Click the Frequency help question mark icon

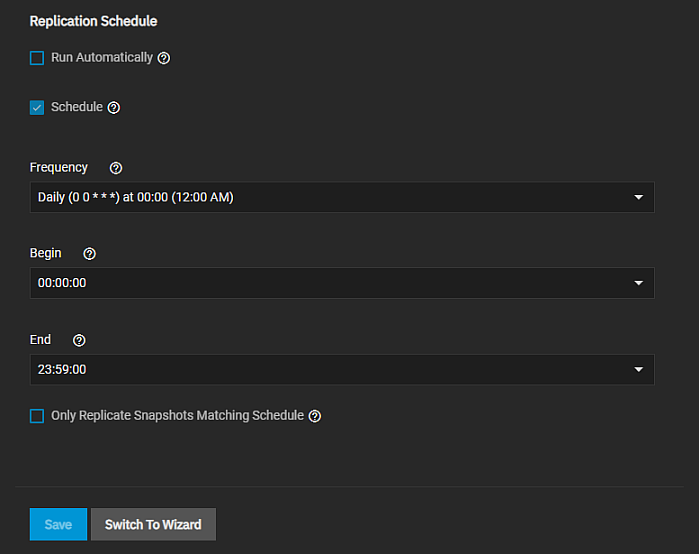116,168
